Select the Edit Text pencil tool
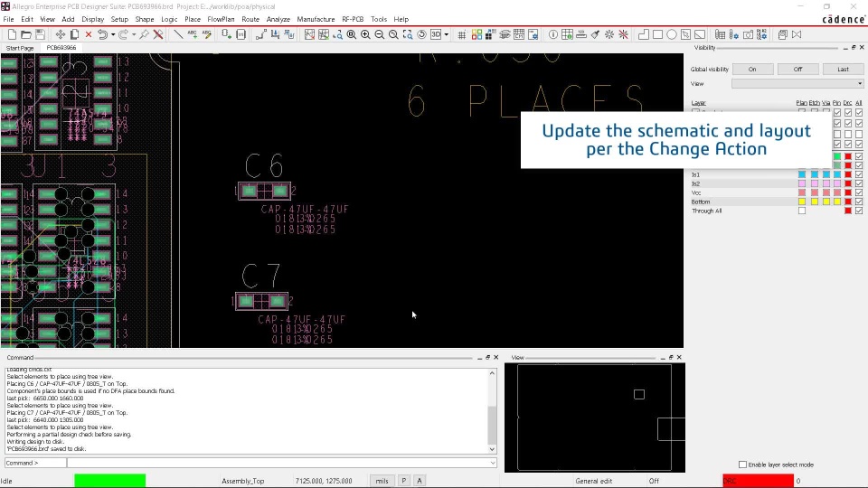The height and width of the screenshot is (488, 868). [x=206, y=34]
